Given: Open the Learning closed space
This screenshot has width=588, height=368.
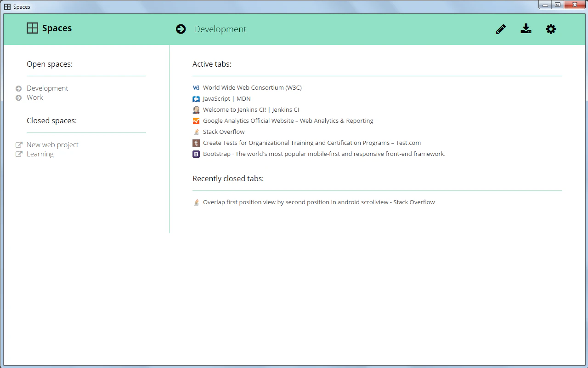Looking at the screenshot, I should coord(40,154).
